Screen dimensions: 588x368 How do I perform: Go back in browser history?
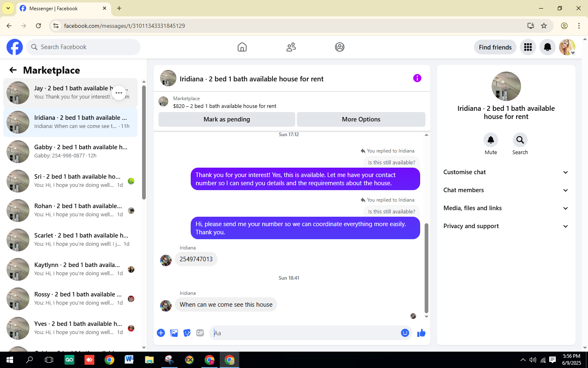9,26
